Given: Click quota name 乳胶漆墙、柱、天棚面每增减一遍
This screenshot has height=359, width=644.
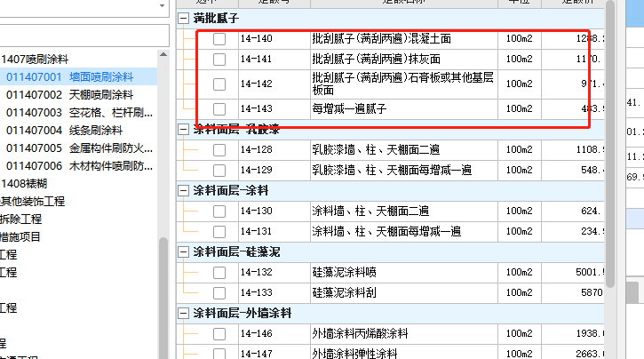Looking at the screenshot, I should pyautogui.click(x=392, y=170).
